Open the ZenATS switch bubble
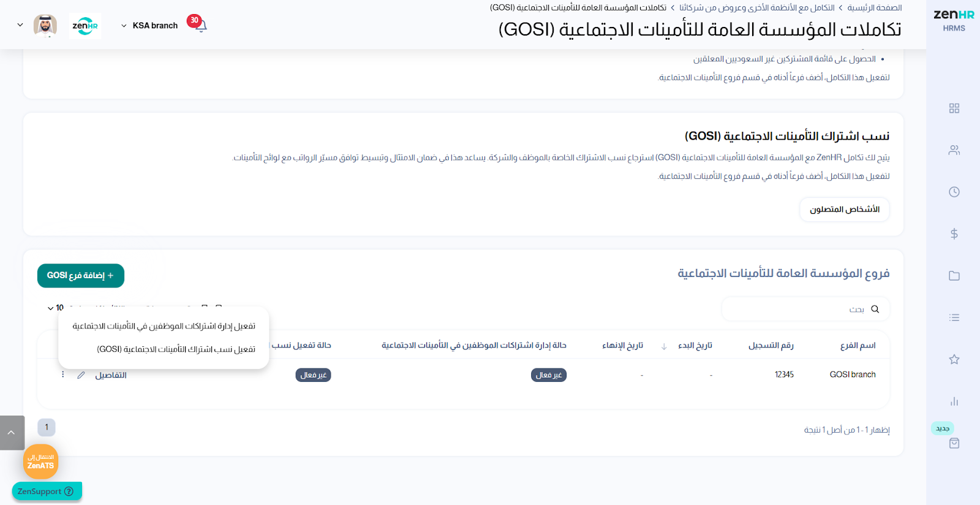Viewport: 980px width, 505px height. [40, 461]
